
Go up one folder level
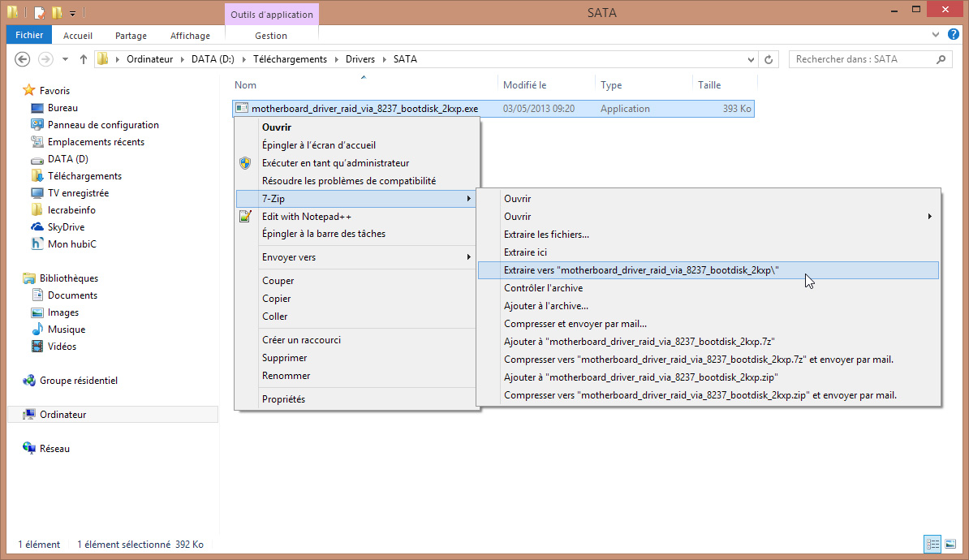84,59
